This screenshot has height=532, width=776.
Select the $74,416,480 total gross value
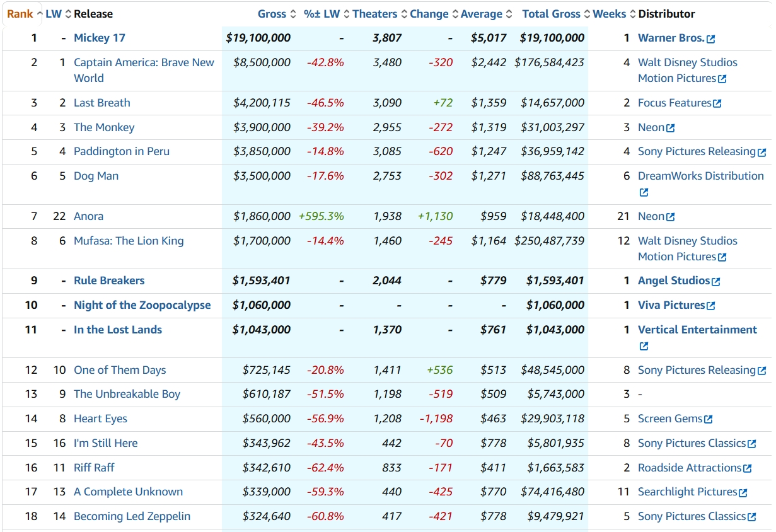[x=553, y=492]
